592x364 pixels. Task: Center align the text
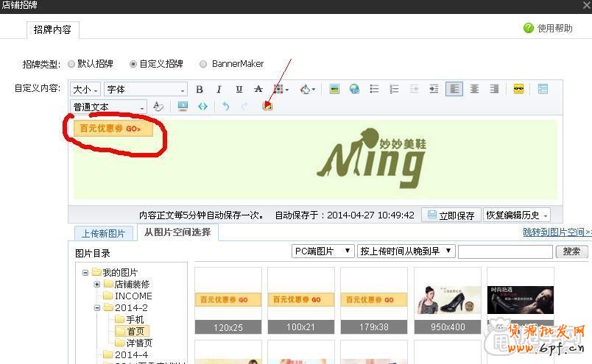475,89
